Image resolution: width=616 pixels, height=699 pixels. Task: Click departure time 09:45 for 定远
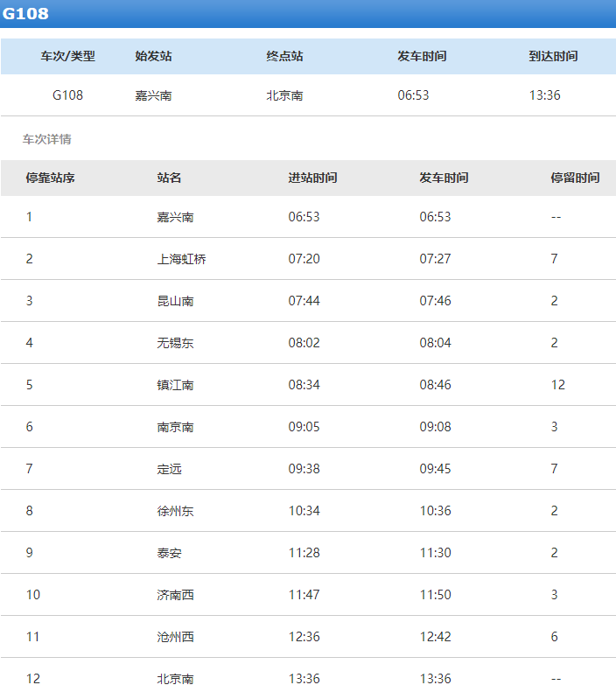click(x=435, y=469)
